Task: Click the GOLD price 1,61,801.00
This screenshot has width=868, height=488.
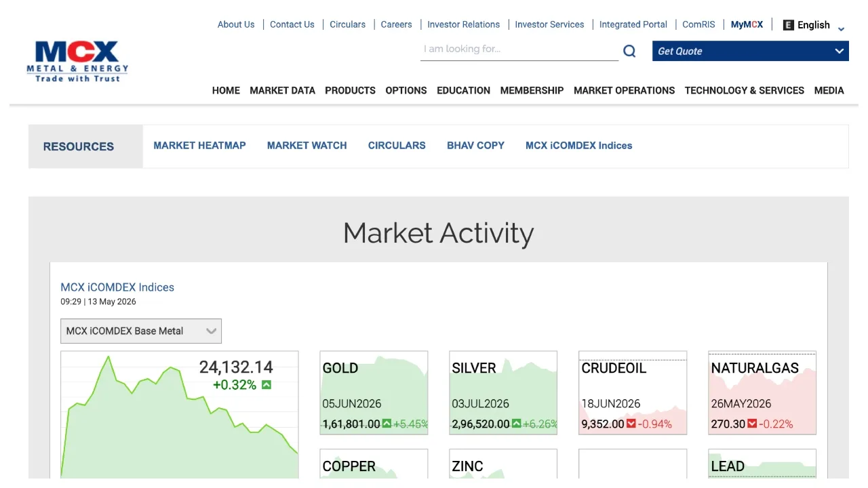Action: click(x=351, y=424)
